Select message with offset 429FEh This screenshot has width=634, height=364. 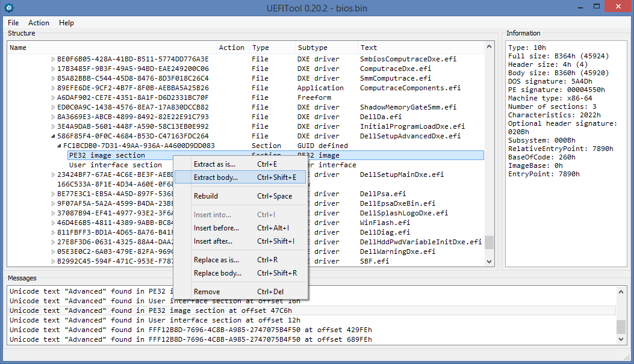pos(312,330)
